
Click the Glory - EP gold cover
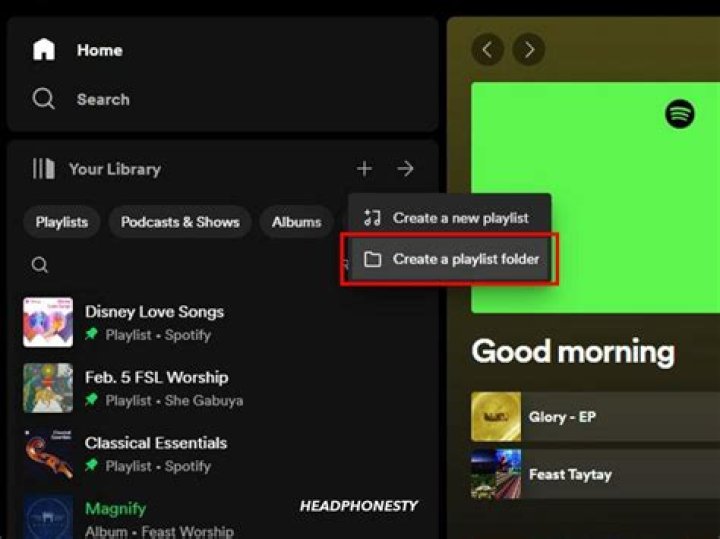[496, 416]
